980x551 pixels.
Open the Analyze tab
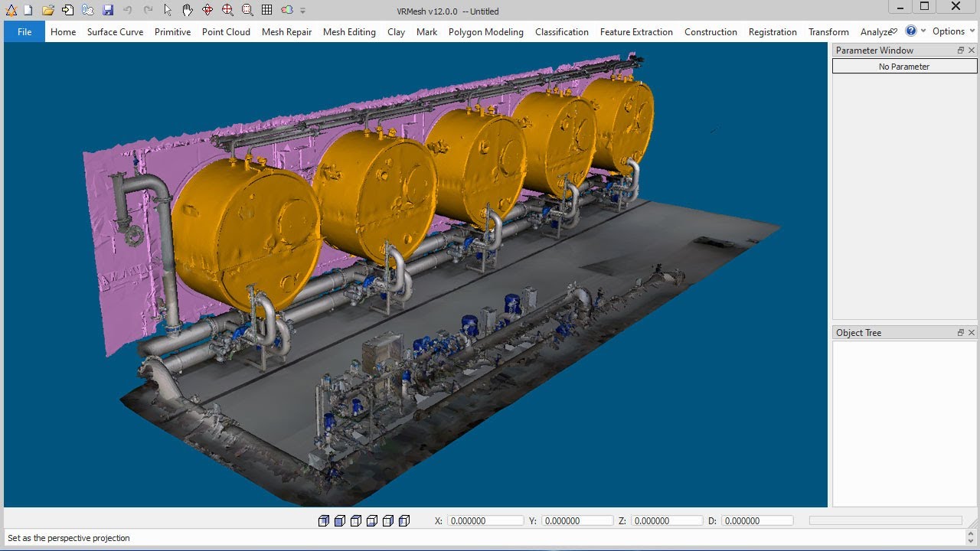tap(876, 31)
